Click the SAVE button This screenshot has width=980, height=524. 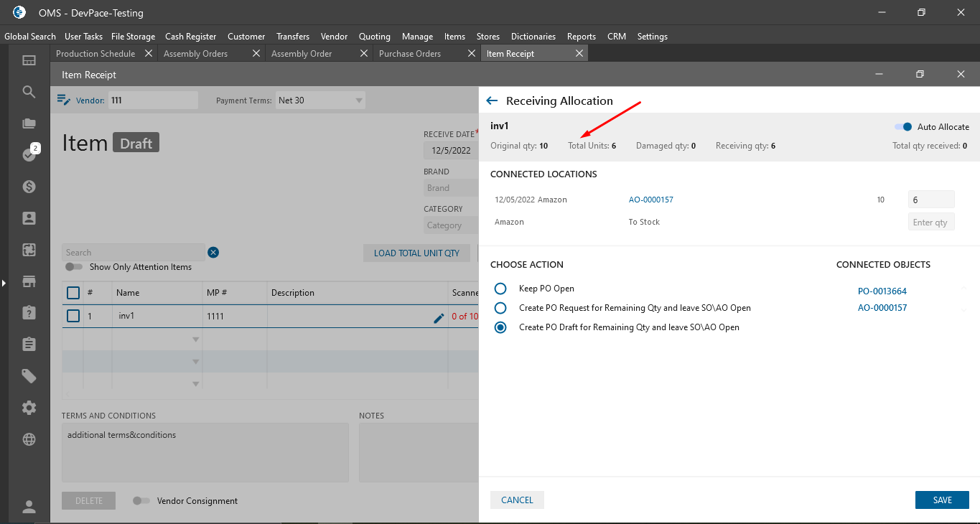941,500
